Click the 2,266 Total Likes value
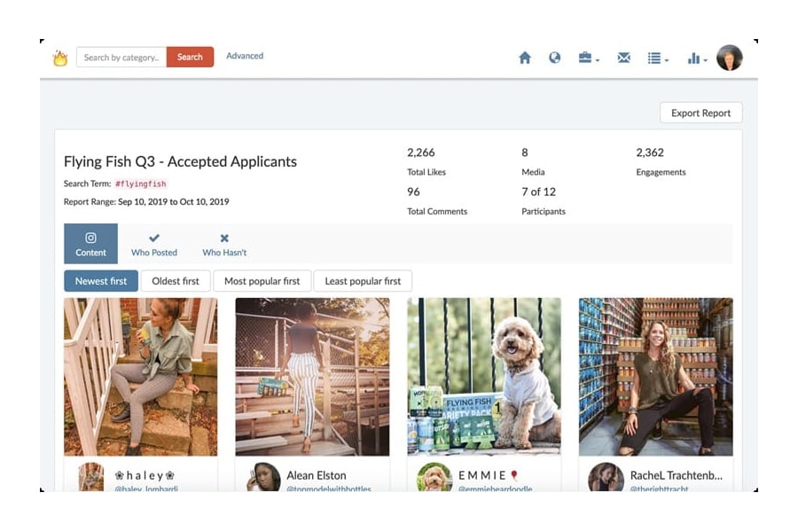Viewport: 798px width, 532px height. [421, 153]
